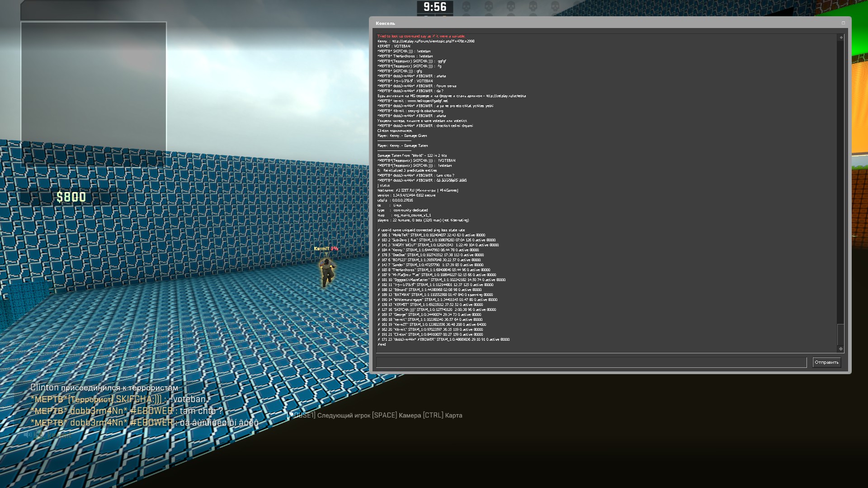The image size is (868, 488).
Task: Click the console scrollbar up arrow
Action: click(841, 38)
